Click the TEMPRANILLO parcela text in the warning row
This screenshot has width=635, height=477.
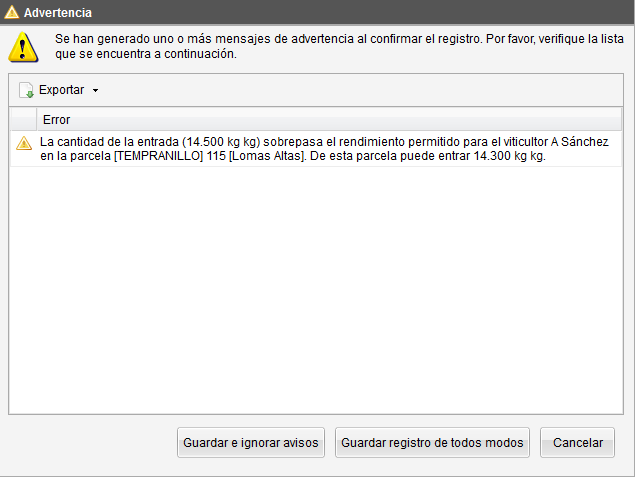click(x=158, y=156)
